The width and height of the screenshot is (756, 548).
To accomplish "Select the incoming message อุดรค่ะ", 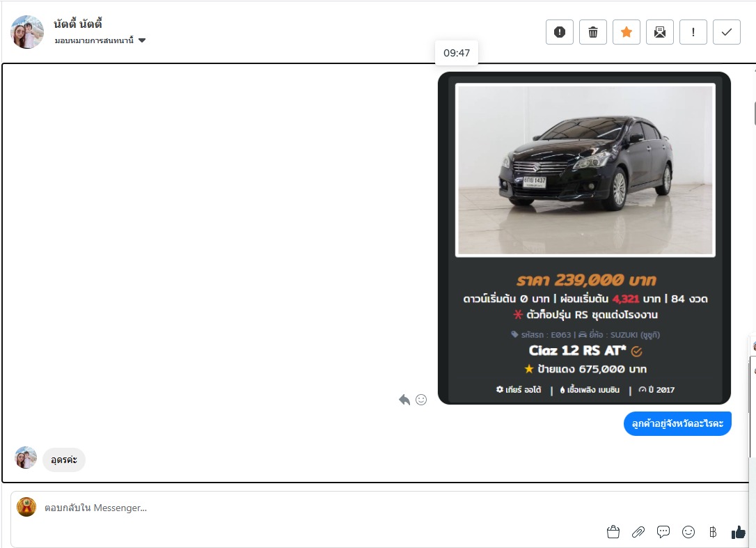I will pos(64,460).
